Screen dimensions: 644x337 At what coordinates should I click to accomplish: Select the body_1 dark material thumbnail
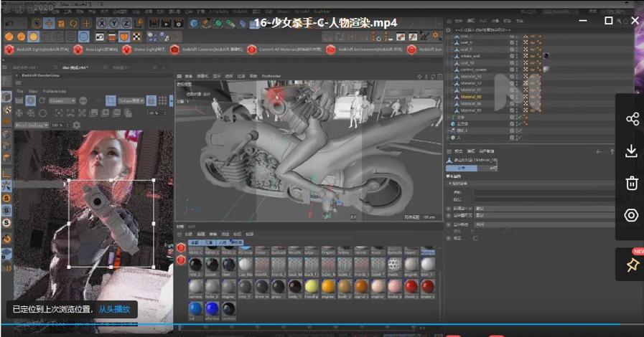pos(295,287)
